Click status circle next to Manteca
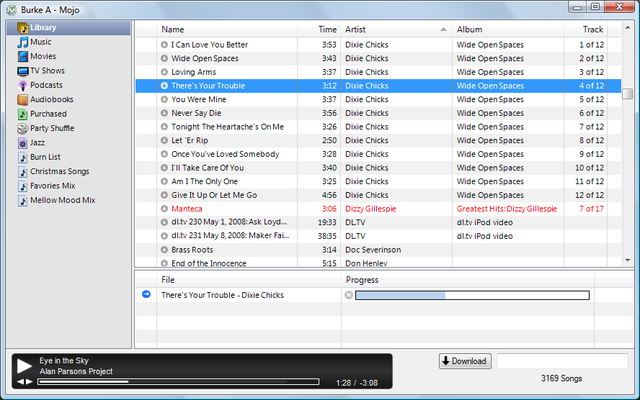Screen dimensions: 640x400 164,209
